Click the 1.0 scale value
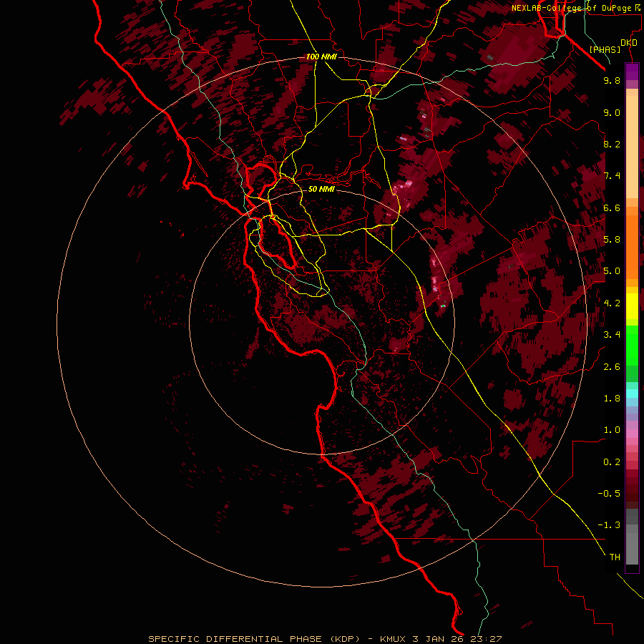This screenshot has height=644, width=644. click(612, 430)
